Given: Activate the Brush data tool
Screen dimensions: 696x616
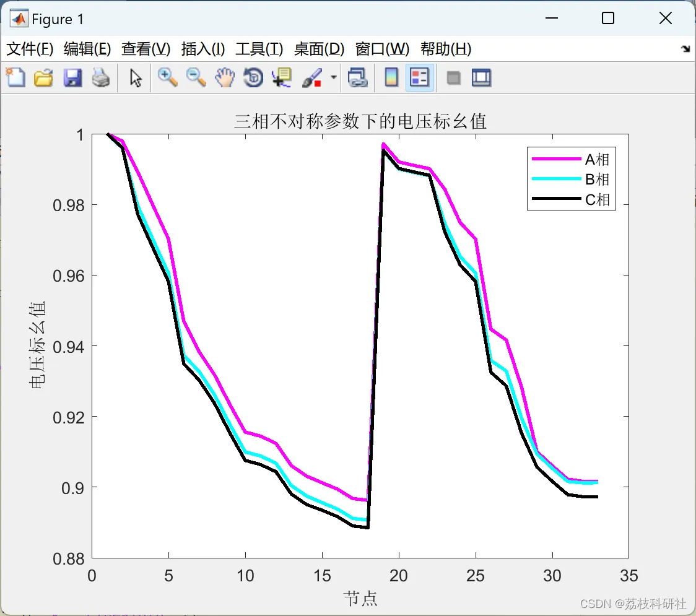Looking at the screenshot, I should coord(312,77).
